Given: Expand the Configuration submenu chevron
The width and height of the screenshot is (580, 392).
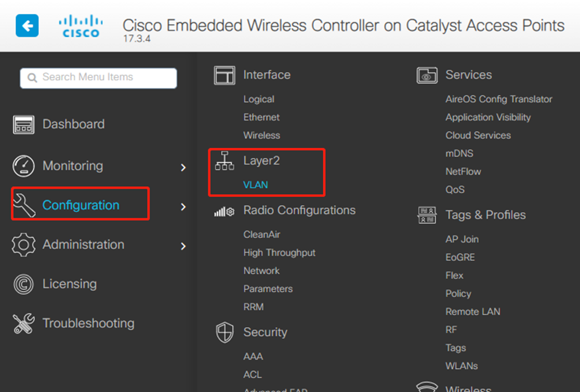Looking at the screenshot, I should 183,206.
